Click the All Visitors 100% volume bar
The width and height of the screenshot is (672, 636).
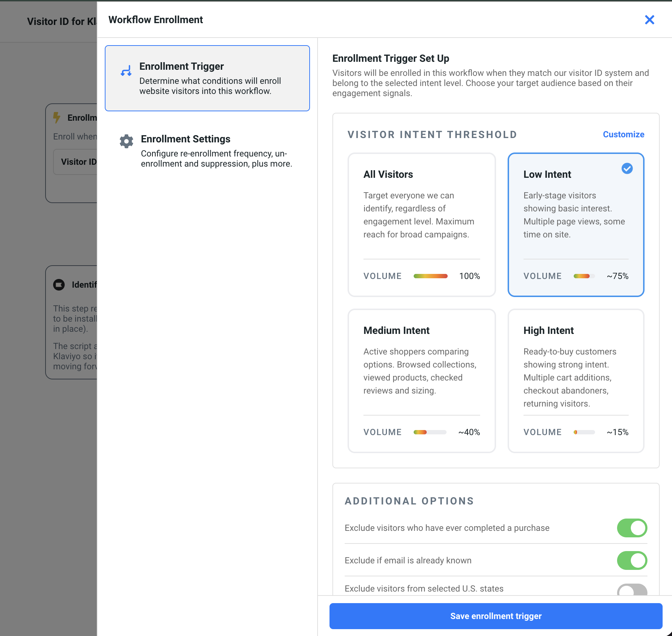point(430,276)
